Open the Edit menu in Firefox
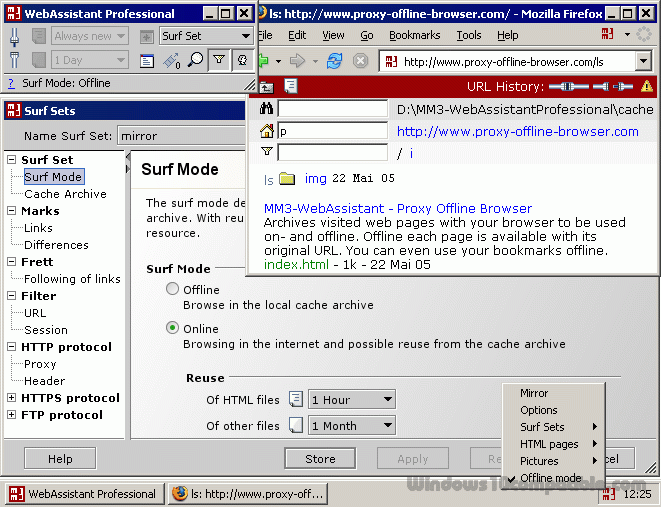This screenshot has height=507, width=661. (297, 35)
